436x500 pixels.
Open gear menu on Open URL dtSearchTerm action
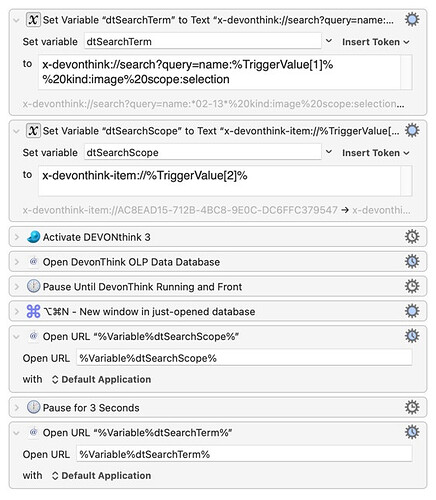click(x=412, y=432)
